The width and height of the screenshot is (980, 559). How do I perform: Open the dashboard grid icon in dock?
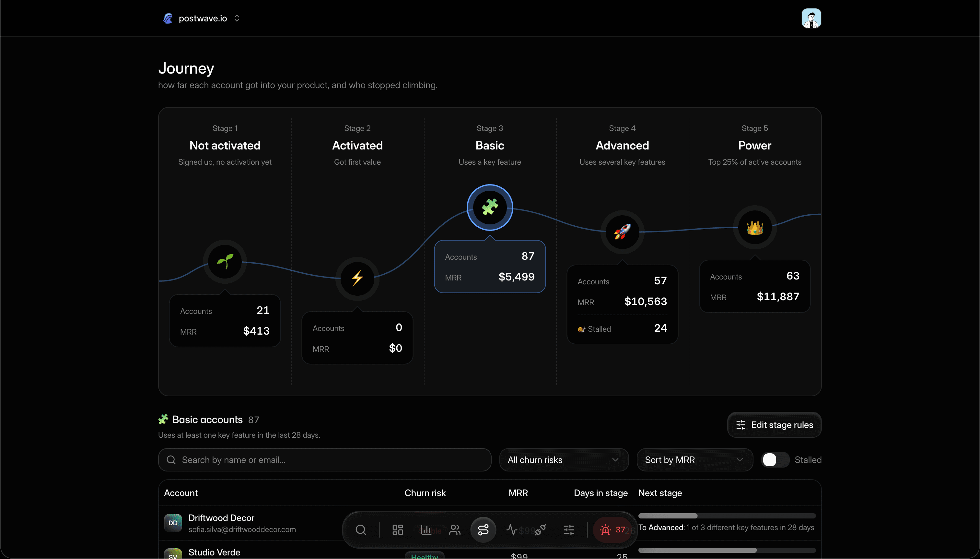coord(398,530)
